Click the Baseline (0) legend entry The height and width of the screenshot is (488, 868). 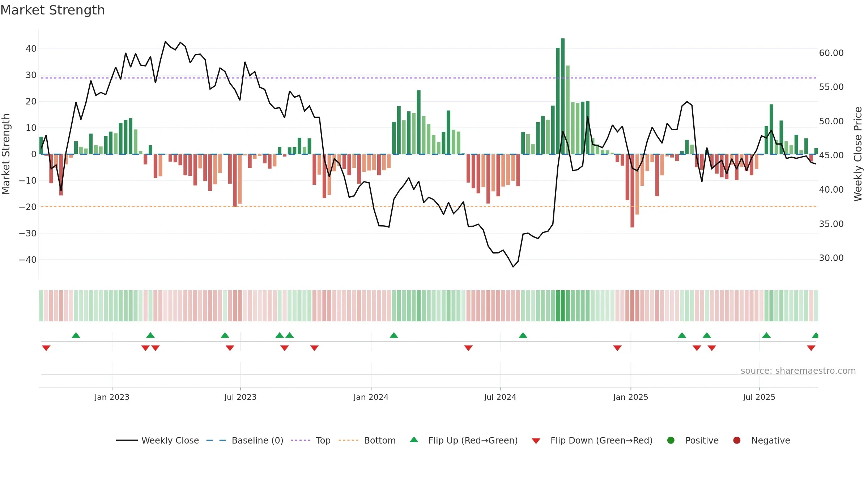click(x=245, y=440)
